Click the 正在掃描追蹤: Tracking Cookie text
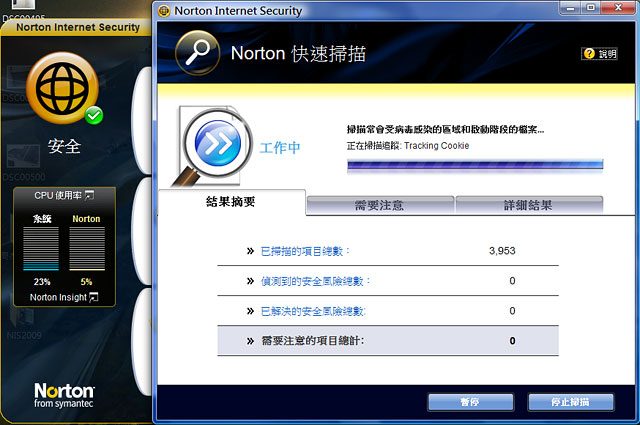Image resolution: width=640 pixels, height=425 pixels. click(x=408, y=146)
